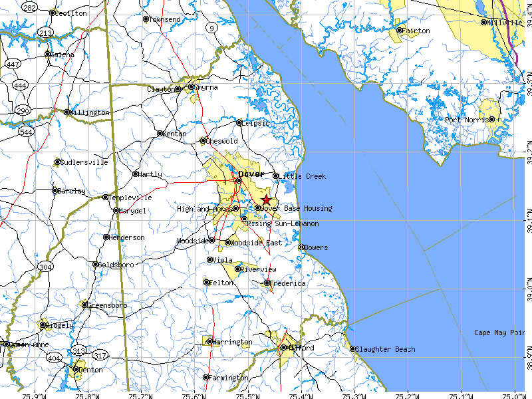Select the Dover Base Housing label
This screenshot has width=532, height=399.
[x=297, y=208]
